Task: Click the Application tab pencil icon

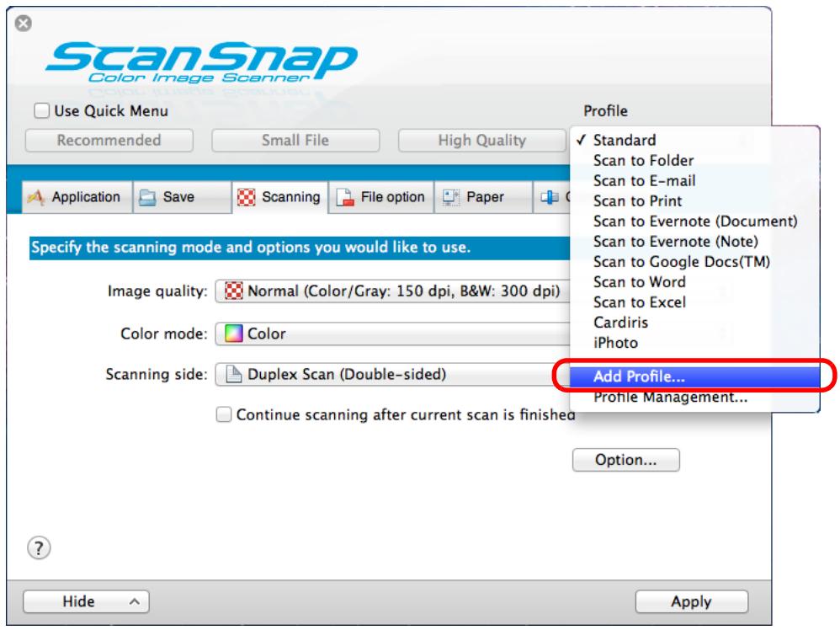Action: tap(36, 197)
